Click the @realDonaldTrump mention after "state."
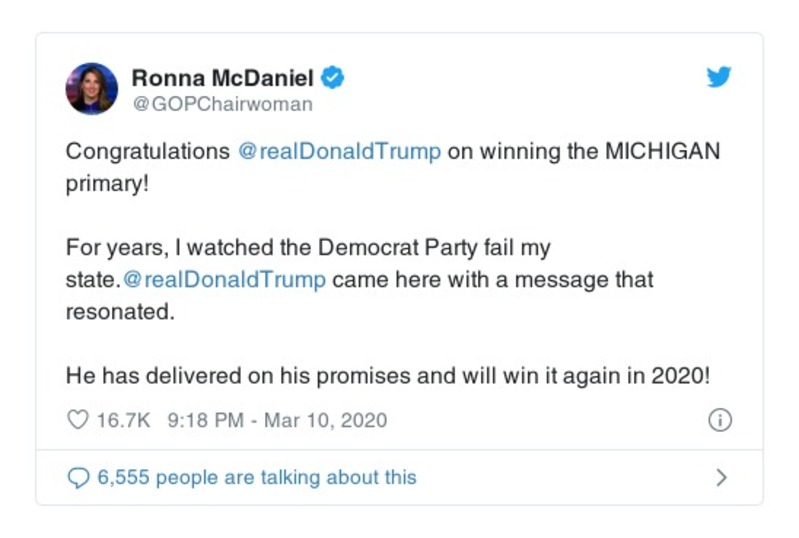Image resolution: width=799 pixels, height=538 pixels. [x=228, y=279]
